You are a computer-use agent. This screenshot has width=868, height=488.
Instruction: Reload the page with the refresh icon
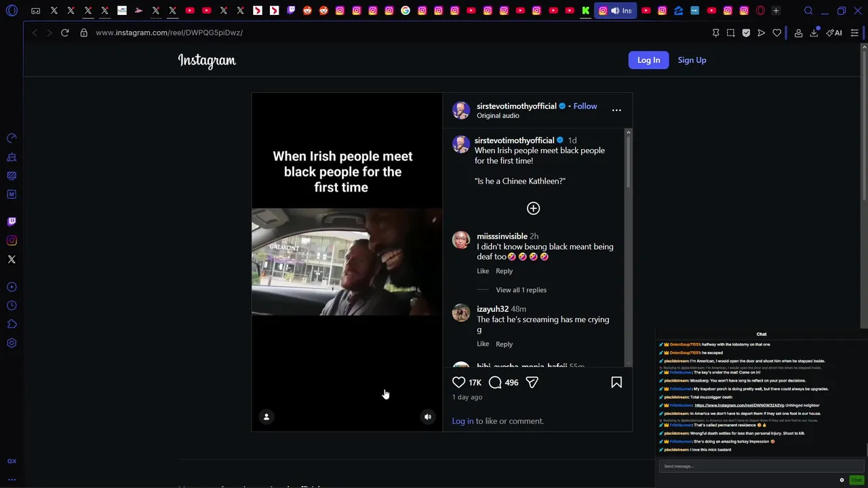pyautogui.click(x=65, y=33)
